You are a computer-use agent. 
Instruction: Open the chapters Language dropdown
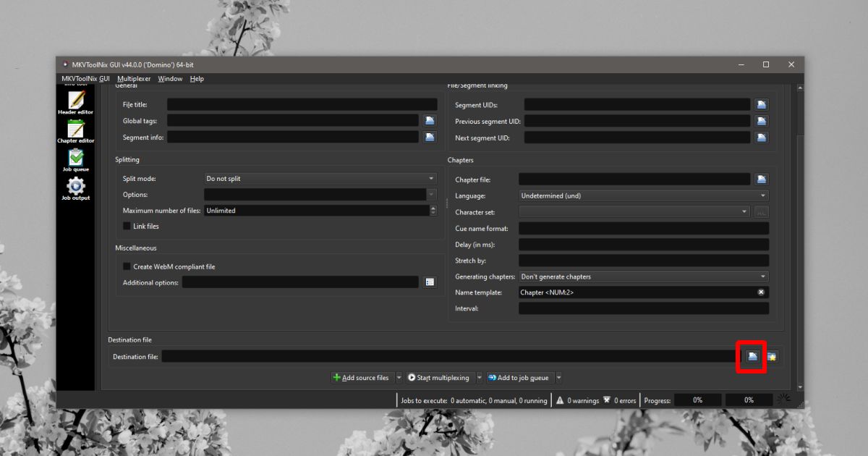tap(642, 195)
